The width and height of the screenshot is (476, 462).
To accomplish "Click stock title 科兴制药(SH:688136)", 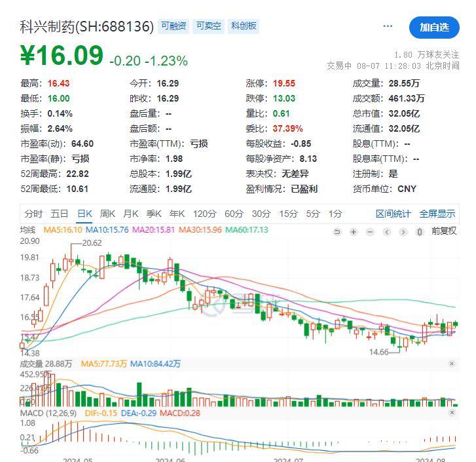I will (87, 27).
